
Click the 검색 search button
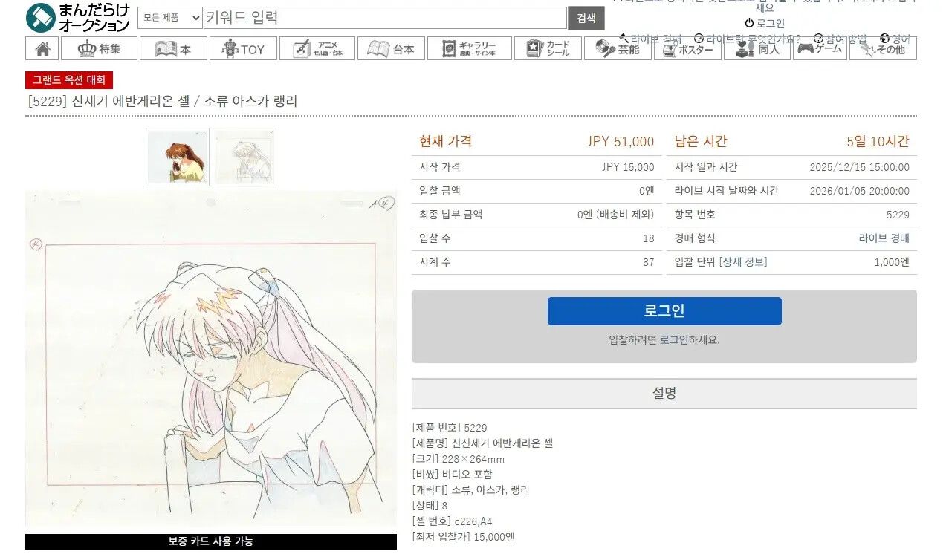pyautogui.click(x=586, y=18)
